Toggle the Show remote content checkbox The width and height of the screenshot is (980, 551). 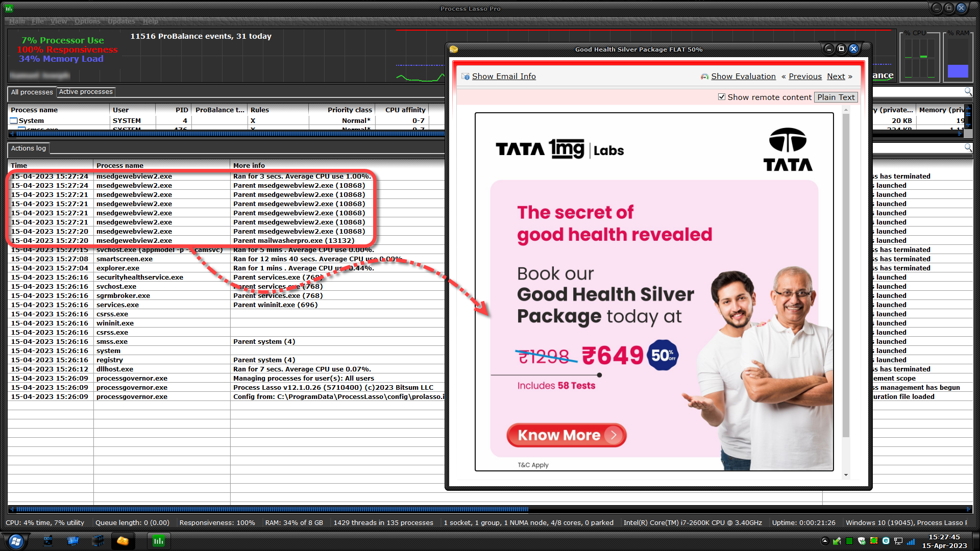pyautogui.click(x=722, y=97)
